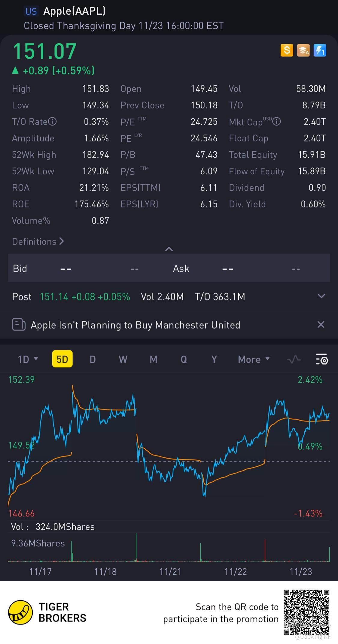The image size is (338, 644).
Task: Open chart settings list icon
Action: (x=322, y=359)
